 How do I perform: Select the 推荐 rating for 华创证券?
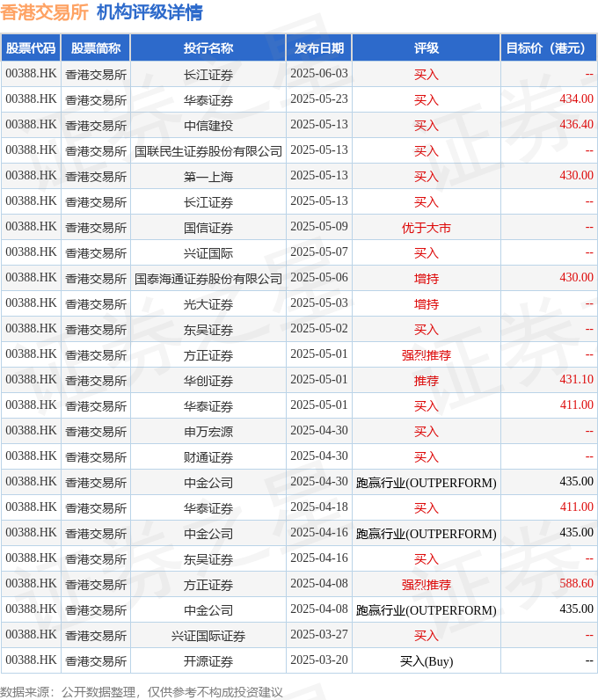tap(426, 381)
